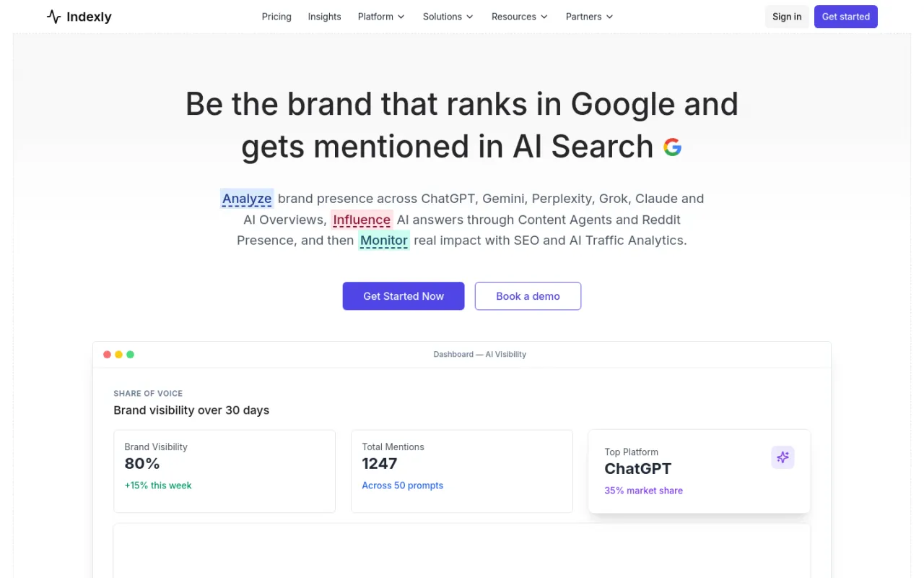924x578 pixels.
Task: Click the Google G icon in headline
Action: [673, 147]
